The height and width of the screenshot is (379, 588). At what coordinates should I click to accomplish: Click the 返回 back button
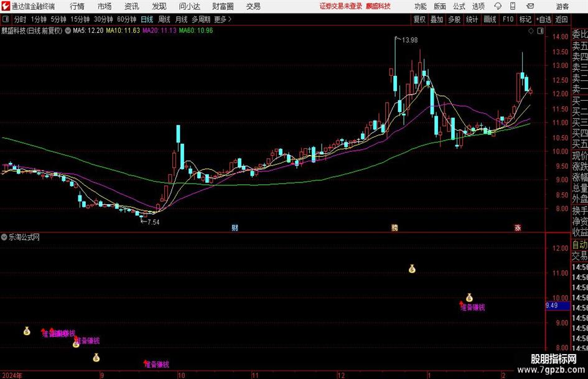point(561,19)
